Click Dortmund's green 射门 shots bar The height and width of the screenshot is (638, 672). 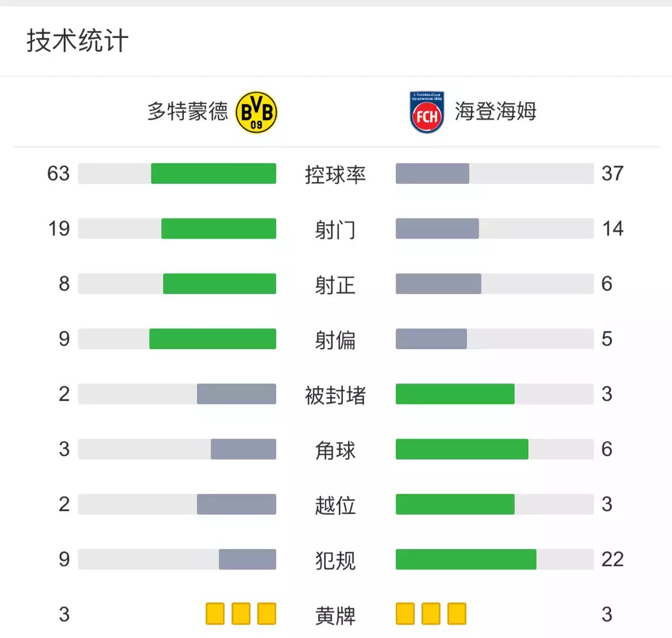pos(219,229)
